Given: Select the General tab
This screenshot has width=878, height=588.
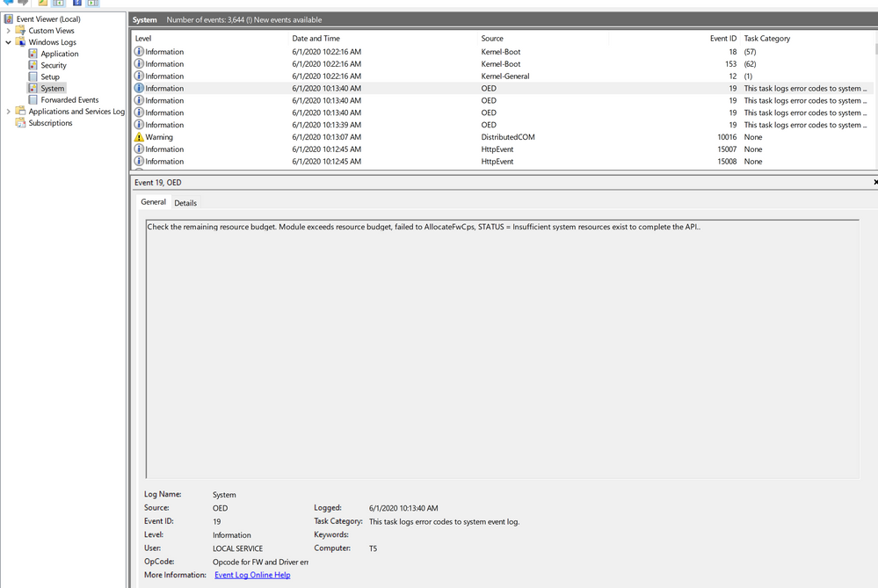Looking at the screenshot, I should pyautogui.click(x=154, y=201).
